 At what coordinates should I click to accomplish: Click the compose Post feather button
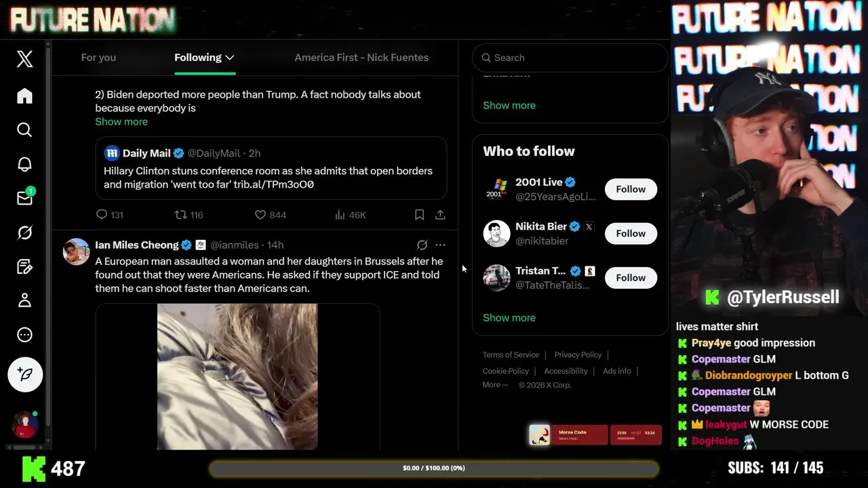pyautogui.click(x=25, y=374)
